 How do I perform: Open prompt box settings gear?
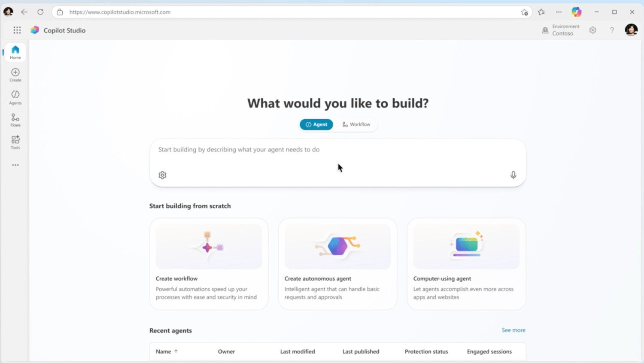[x=162, y=175]
